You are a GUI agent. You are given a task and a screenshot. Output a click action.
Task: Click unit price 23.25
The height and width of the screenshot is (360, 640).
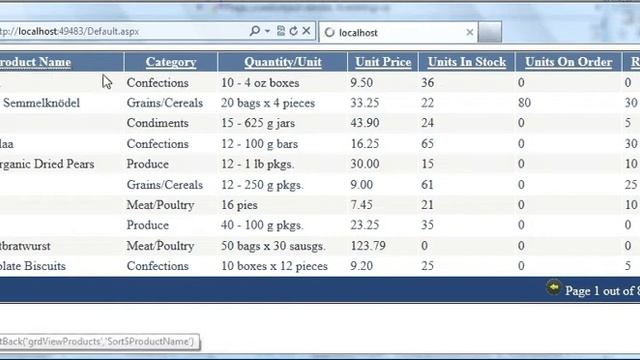(x=364, y=225)
